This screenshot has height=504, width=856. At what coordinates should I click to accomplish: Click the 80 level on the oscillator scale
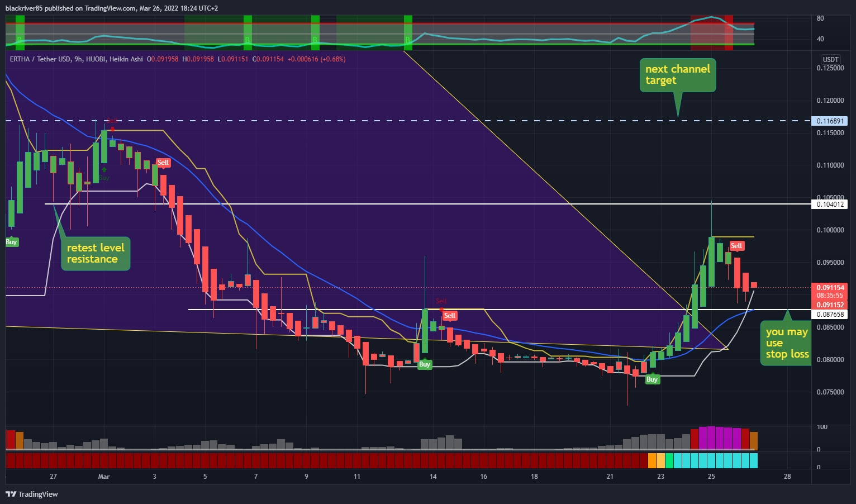pos(820,18)
